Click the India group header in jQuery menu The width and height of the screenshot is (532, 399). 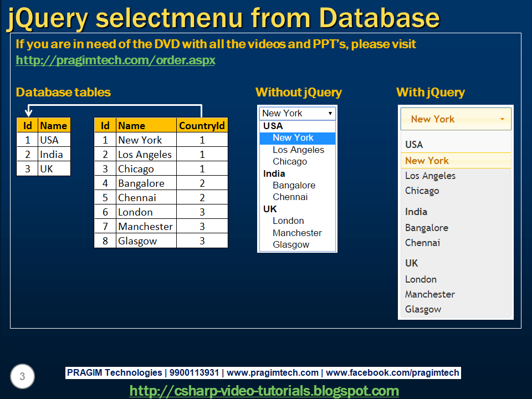pyautogui.click(x=416, y=212)
